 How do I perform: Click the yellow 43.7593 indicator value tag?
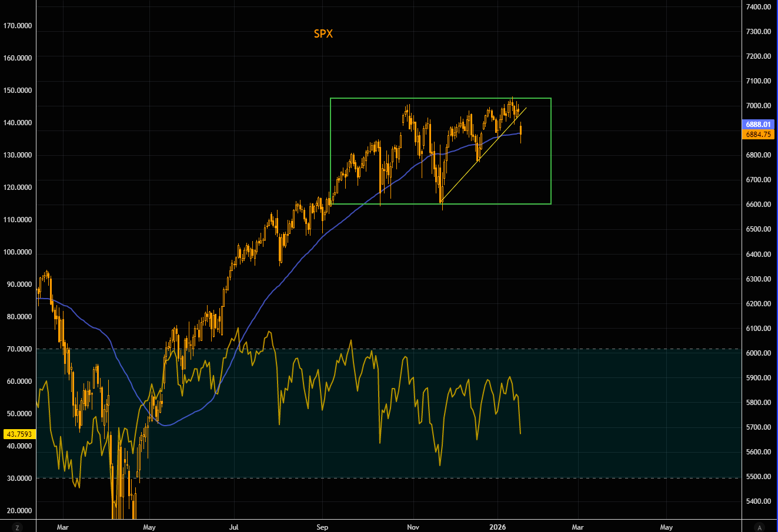pos(19,434)
